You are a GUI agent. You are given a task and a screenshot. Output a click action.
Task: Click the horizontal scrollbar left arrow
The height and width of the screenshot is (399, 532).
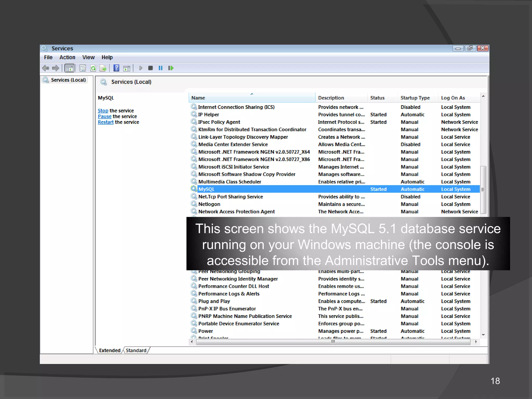point(192,342)
